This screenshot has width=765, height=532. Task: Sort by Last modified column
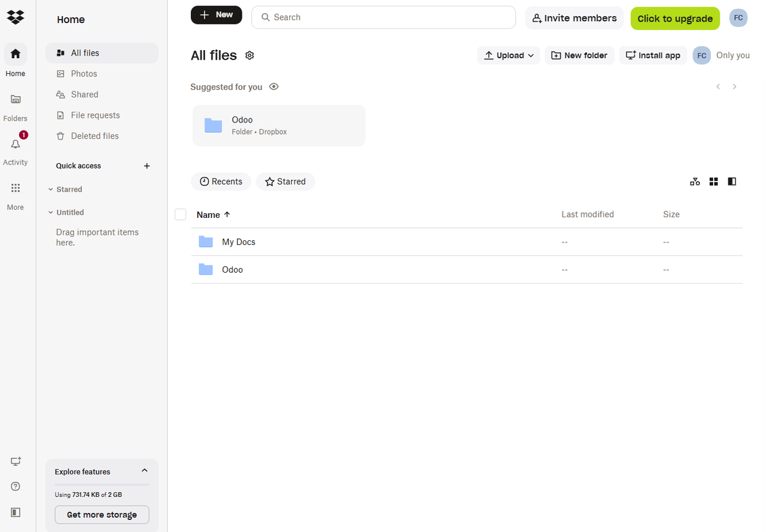[x=588, y=215]
